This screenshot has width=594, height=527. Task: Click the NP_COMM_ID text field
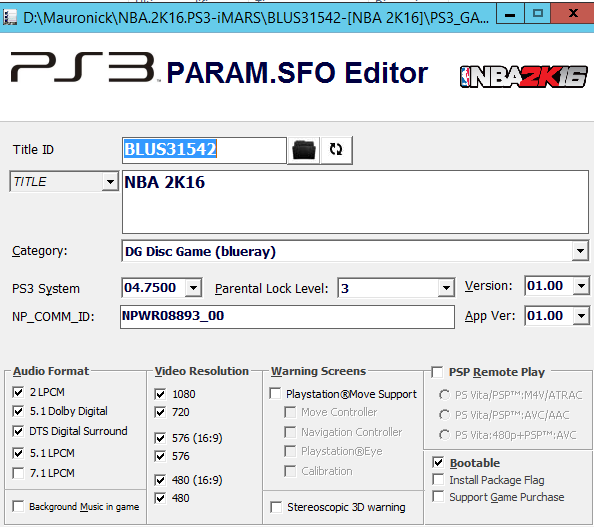click(287, 317)
